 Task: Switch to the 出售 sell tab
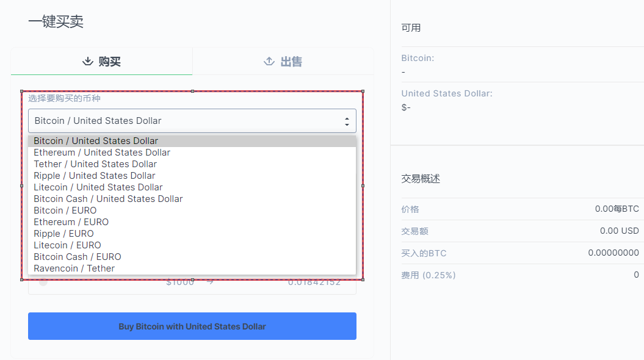click(x=283, y=62)
